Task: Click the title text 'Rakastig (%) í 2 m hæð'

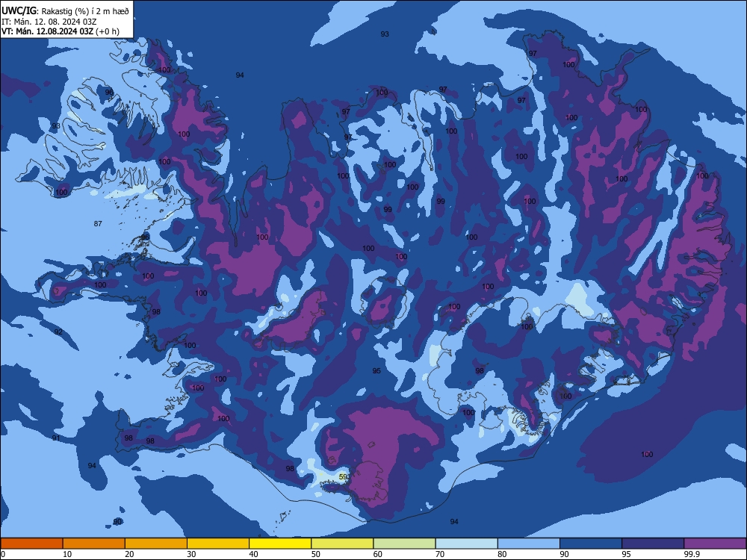Action: [85, 11]
